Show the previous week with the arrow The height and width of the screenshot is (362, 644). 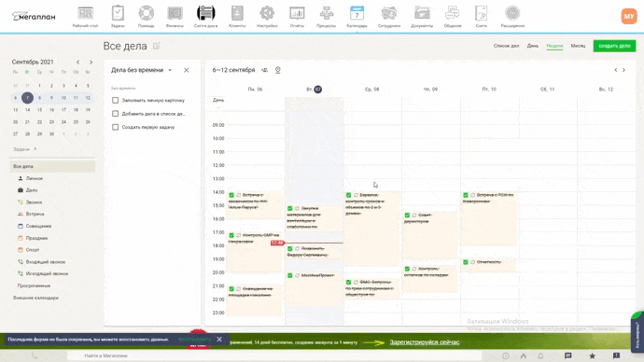click(x=615, y=70)
